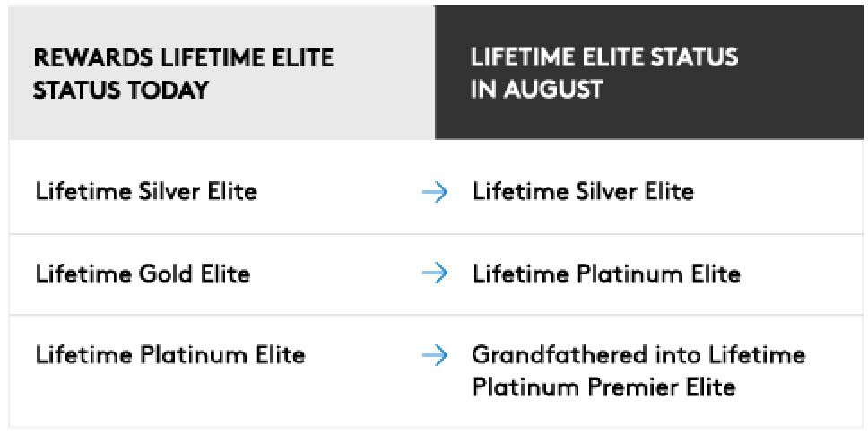Click "STATUS TODAY" on the left header's second line

121,90
